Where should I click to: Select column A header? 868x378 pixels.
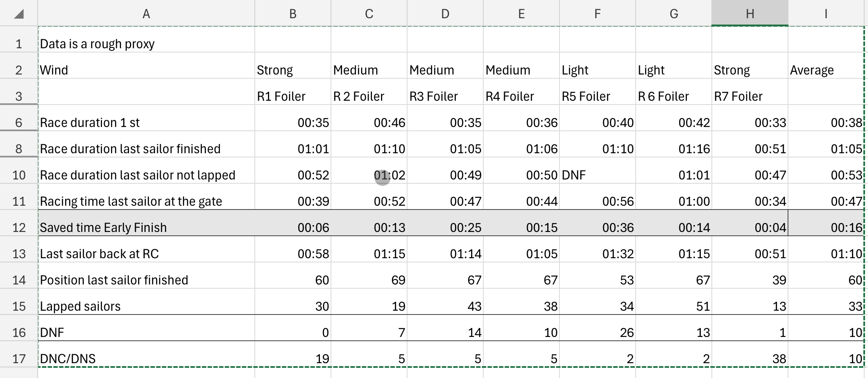click(146, 14)
